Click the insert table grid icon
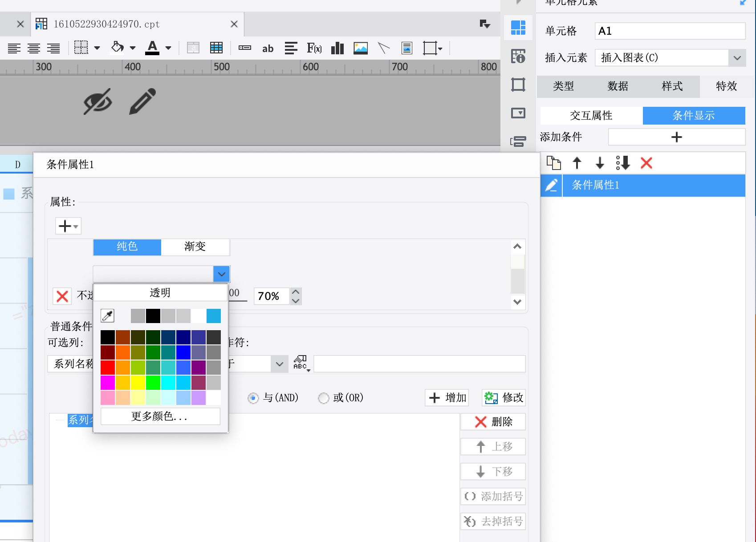Image resolution: width=756 pixels, height=542 pixels. coord(216,48)
